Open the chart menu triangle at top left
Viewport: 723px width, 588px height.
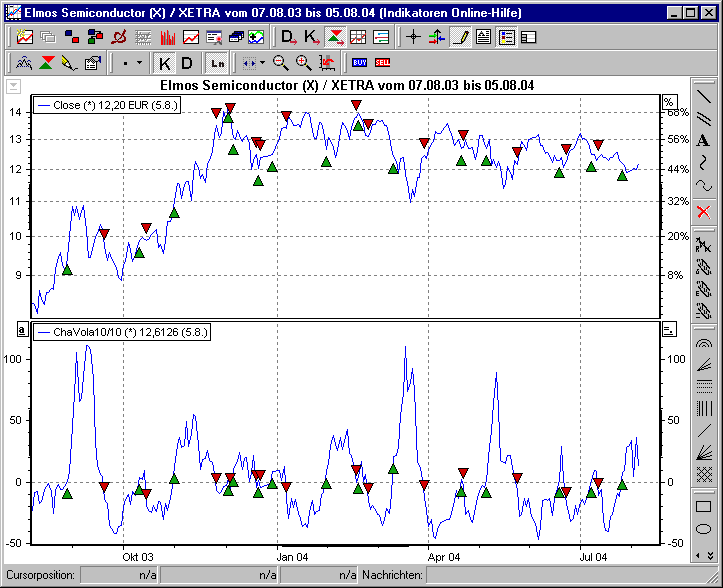click(13, 86)
